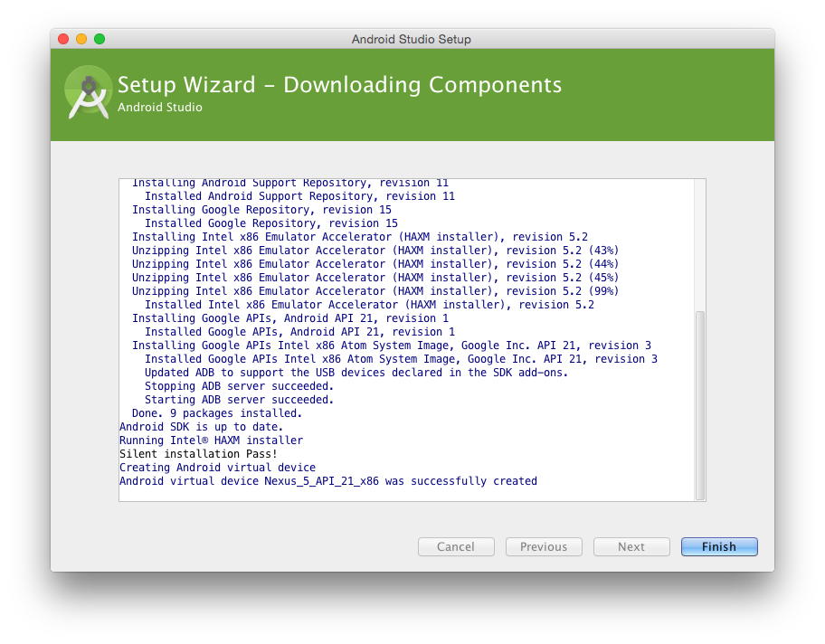Screen dimensions: 825x644
Task: Minimize the setup window with yellow button
Action: point(81,39)
